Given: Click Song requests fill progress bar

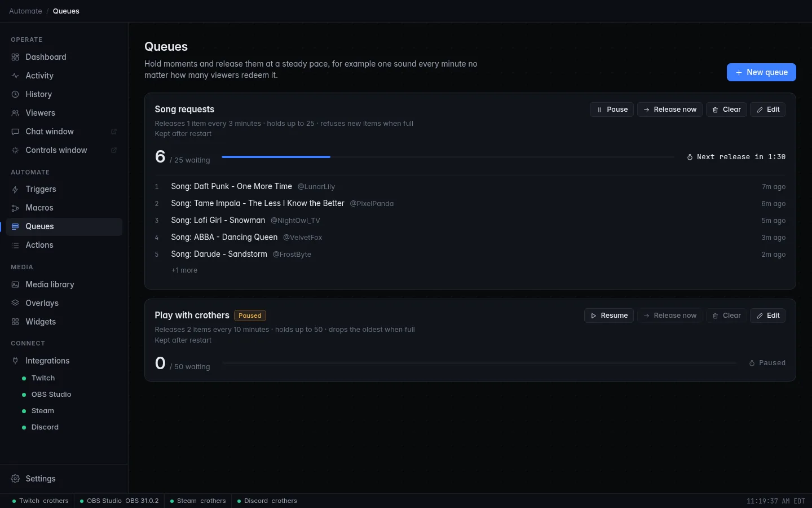Looking at the screenshot, I should pos(448,157).
